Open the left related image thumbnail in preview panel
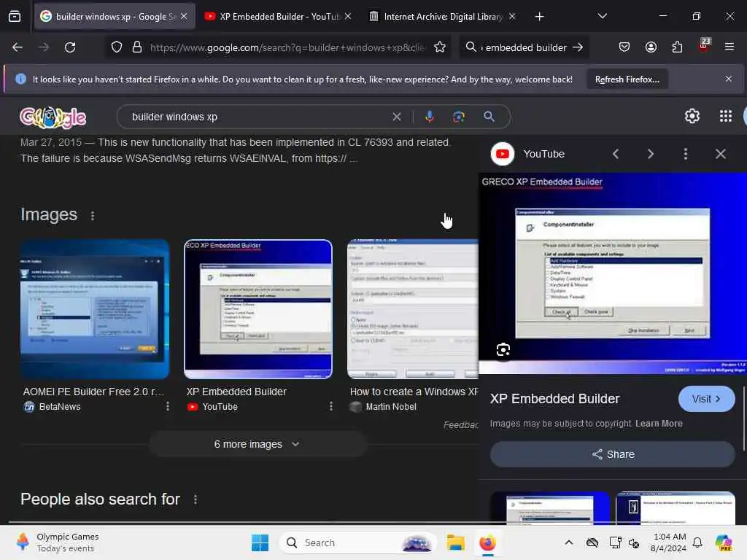 click(x=550, y=508)
